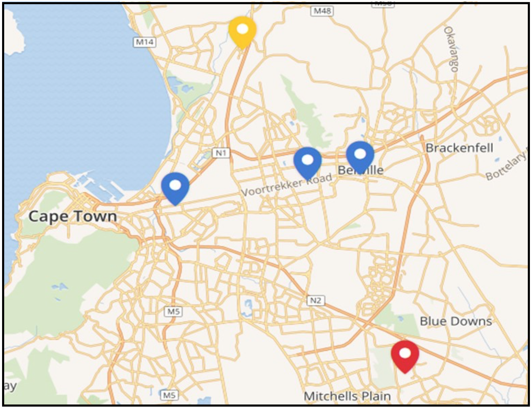This screenshot has width=532, height=408.
Task: Click the Cape Town city label
Action: pyautogui.click(x=72, y=217)
